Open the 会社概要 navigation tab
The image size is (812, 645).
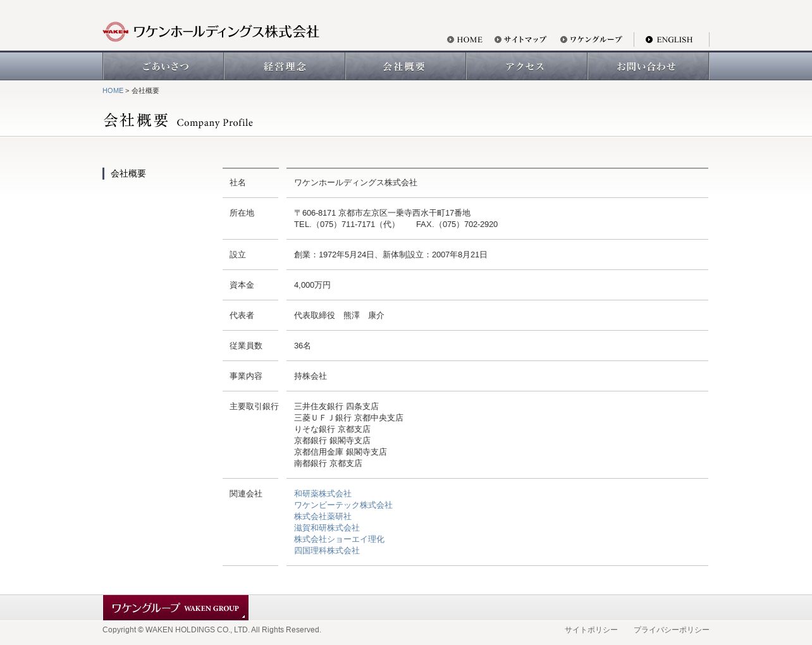[x=405, y=66]
